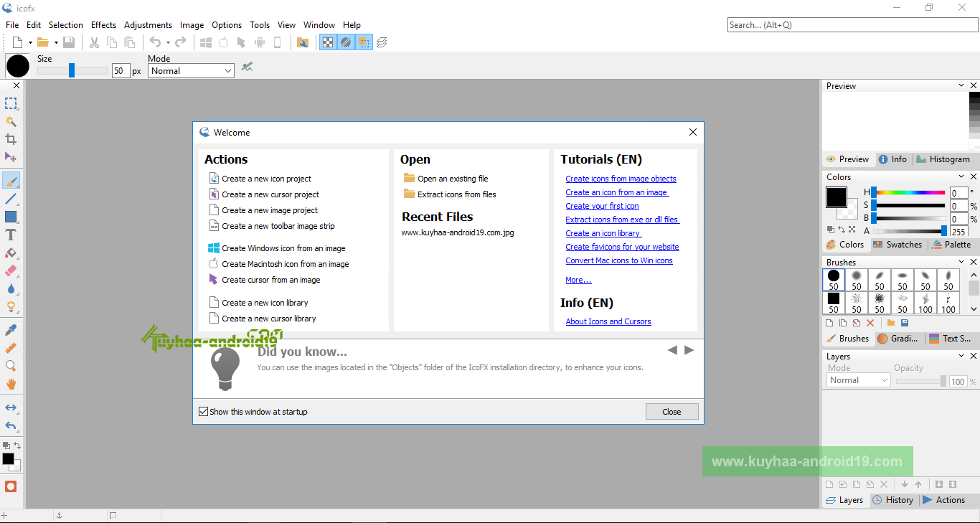Image resolution: width=980 pixels, height=523 pixels.
Task: Delete brush with red X icon
Action: coord(870,323)
